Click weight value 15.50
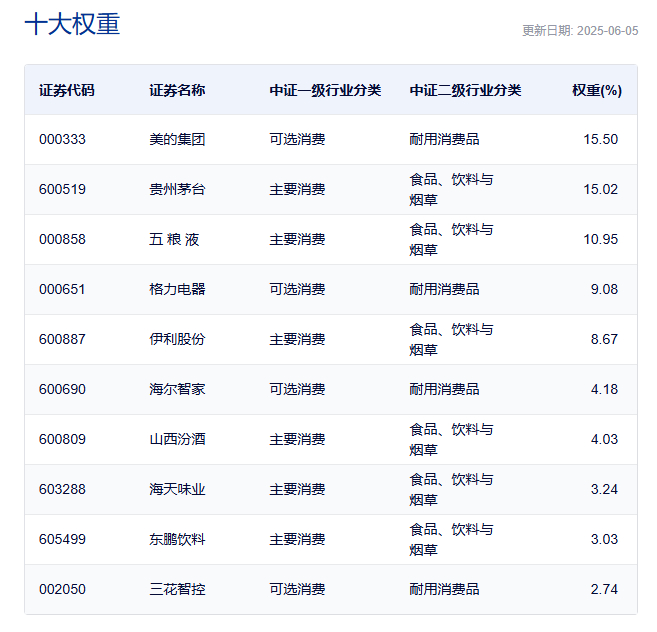657x632 pixels. [601, 139]
